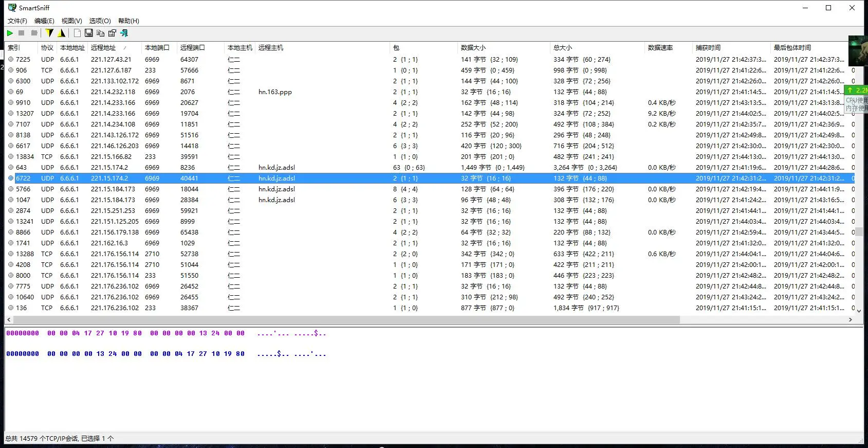The width and height of the screenshot is (868, 448).
Task: Select row with index 643
Action: pos(429,167)
